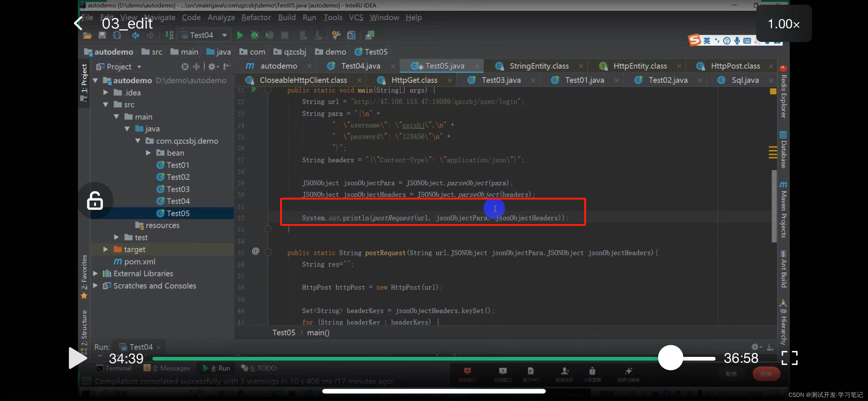Click the Hide icon in Project panel header
Screen dimensions: 868x401
coord(227,66)
